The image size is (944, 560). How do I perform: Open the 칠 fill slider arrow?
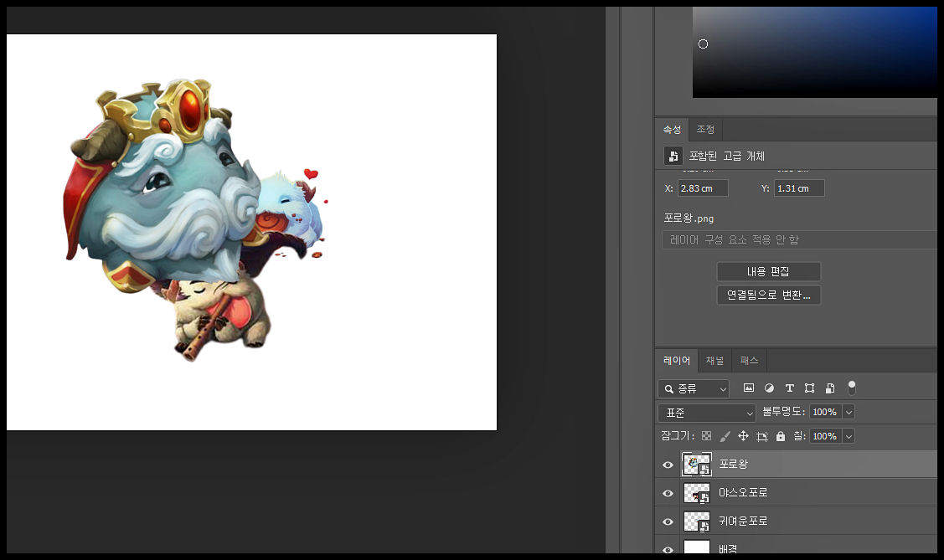coord(849,436)
